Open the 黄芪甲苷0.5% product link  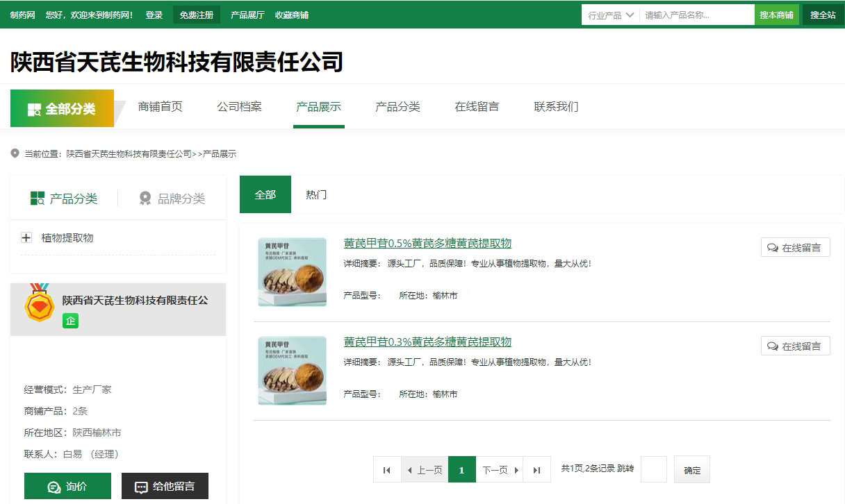click(427, 243)
